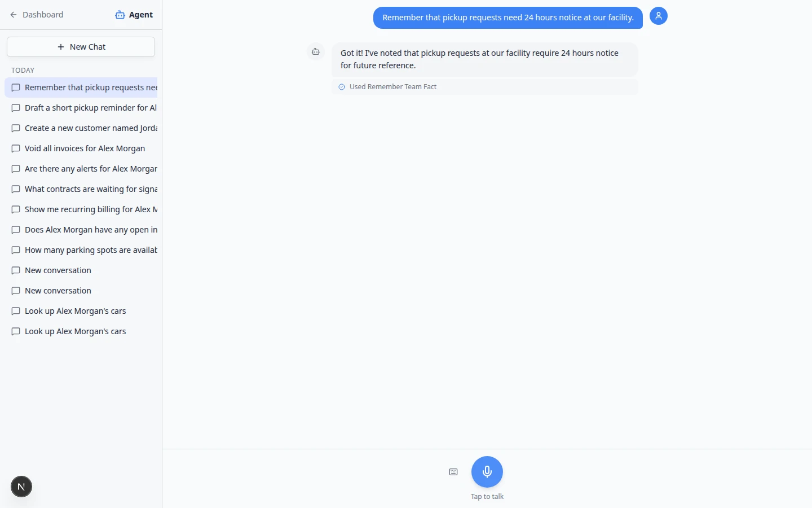
Task: Open the N badge at bottom left
Action: (x=21, y=487)
